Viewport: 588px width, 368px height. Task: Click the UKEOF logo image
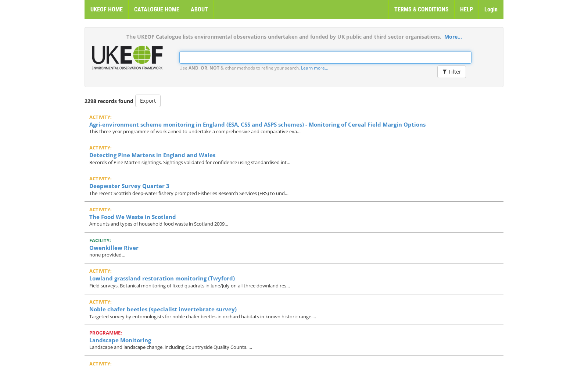[127, 57]
